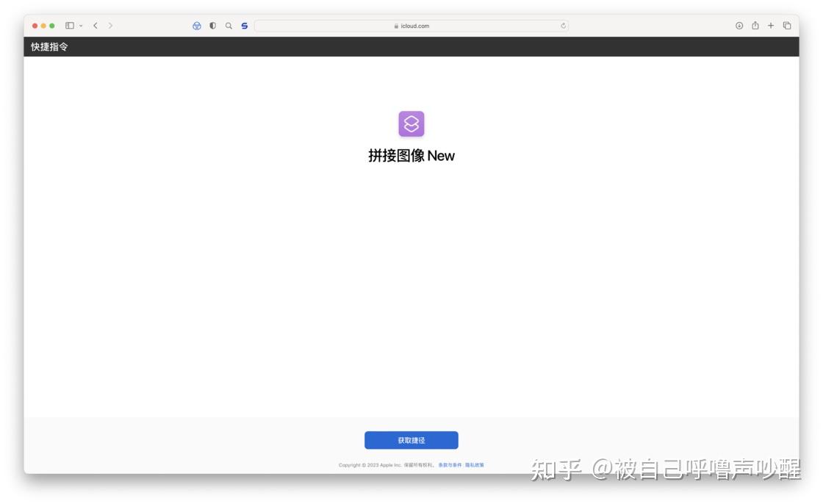Open the privacy shield icon
The width and height of the screenshot is (823, 504).
tap(212, 25)
